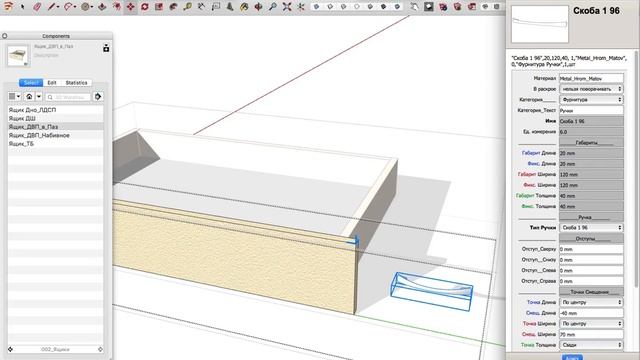Image resolution: width=640 pixels, height=360 pixels.
Task: Activate the Rotate tool
Action: 145,7
